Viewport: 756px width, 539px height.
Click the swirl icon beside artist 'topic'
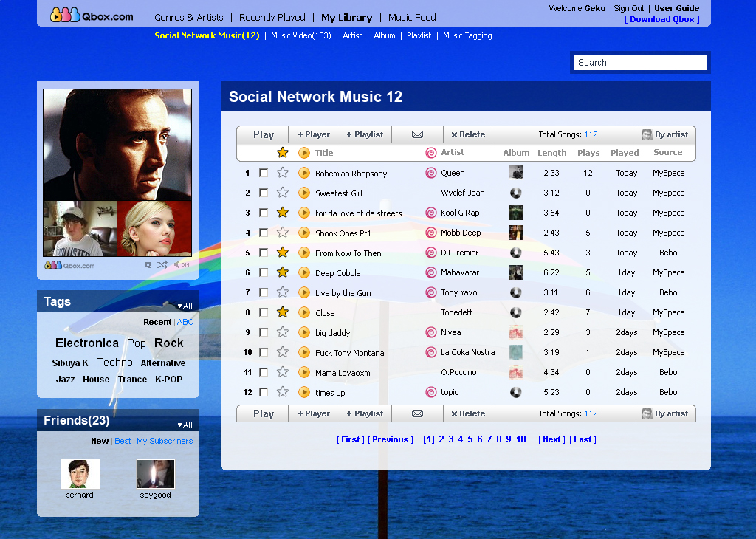431,392
